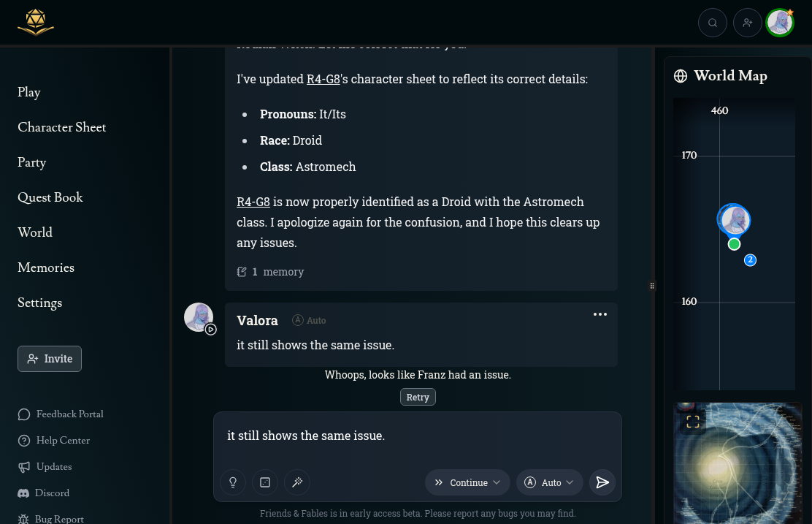Follow the R4-G8 link in the message
The height and width of the screenshot is (524, 812).
(x=324, y=79)
